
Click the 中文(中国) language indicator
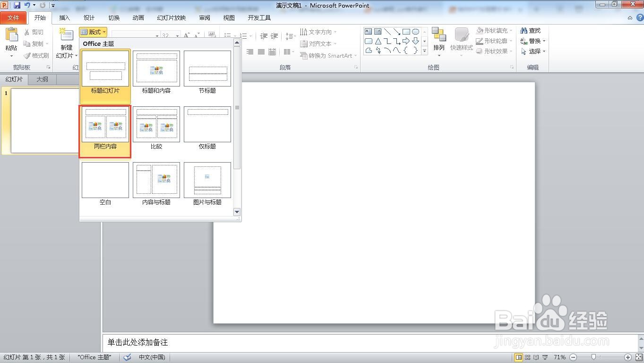(152, 357)
